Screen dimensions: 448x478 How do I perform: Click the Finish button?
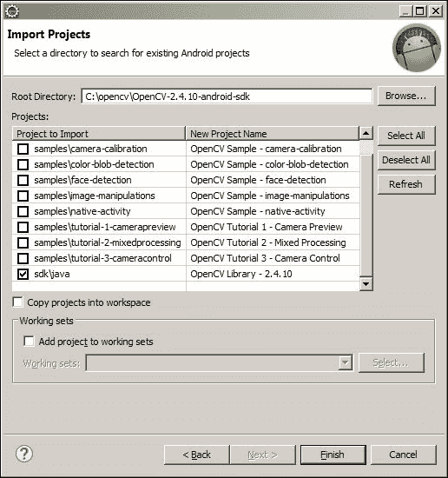[x=333, y=455]
